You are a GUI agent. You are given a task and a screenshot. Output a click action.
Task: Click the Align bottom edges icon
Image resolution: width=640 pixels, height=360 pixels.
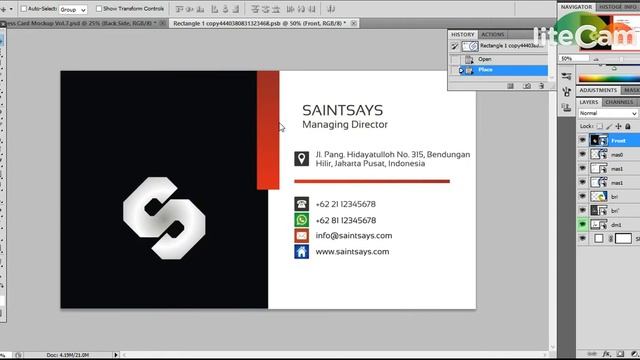(200, 9)
